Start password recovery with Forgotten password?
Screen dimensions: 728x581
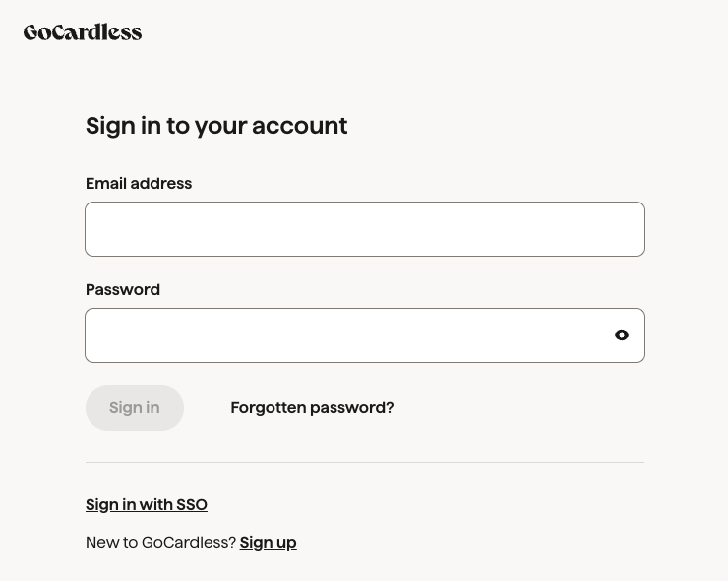point(312,407)
